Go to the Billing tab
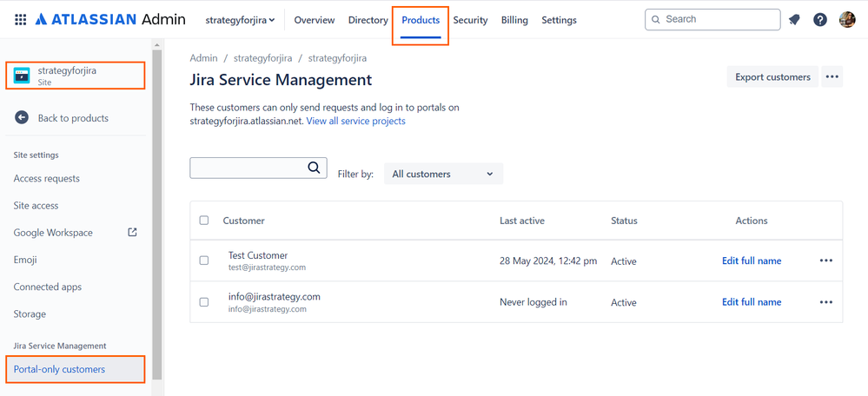 click(514, 20)
